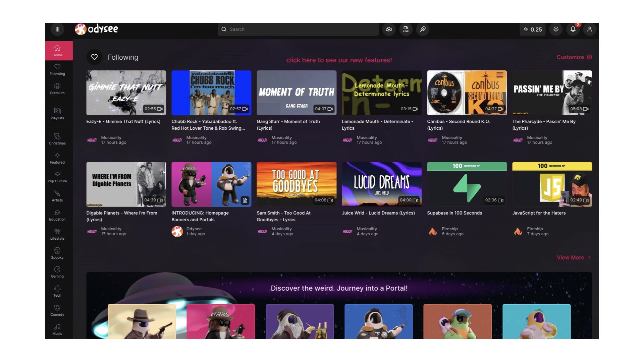The image size is (644, 362).
Task: Open Fireship avatar under JavaScript video
Action: [x=518, y=231]
